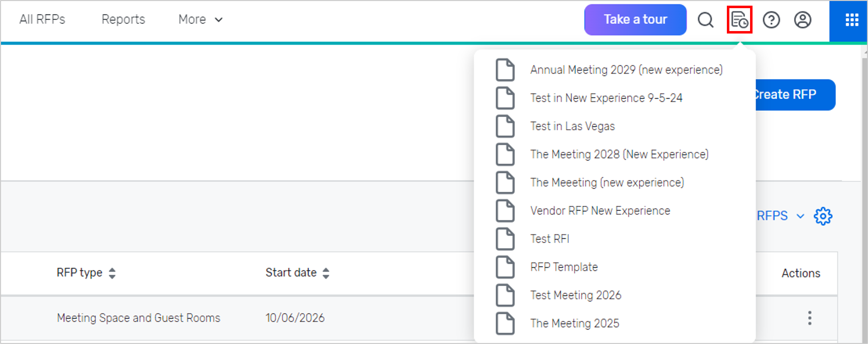Expand the More navigation menu
The width and height of the screenshot is (868, 344).
pyautogui.click(x=200, y=19)
